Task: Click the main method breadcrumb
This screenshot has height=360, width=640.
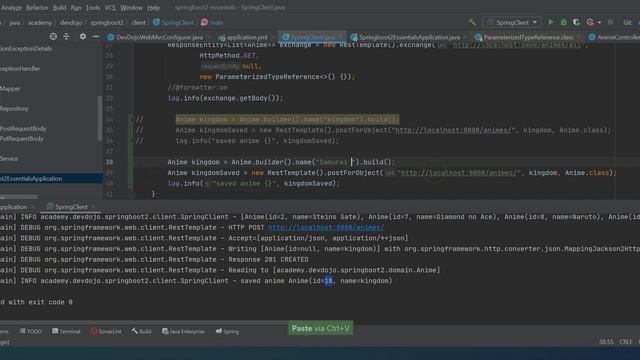Action: [212, 23]
